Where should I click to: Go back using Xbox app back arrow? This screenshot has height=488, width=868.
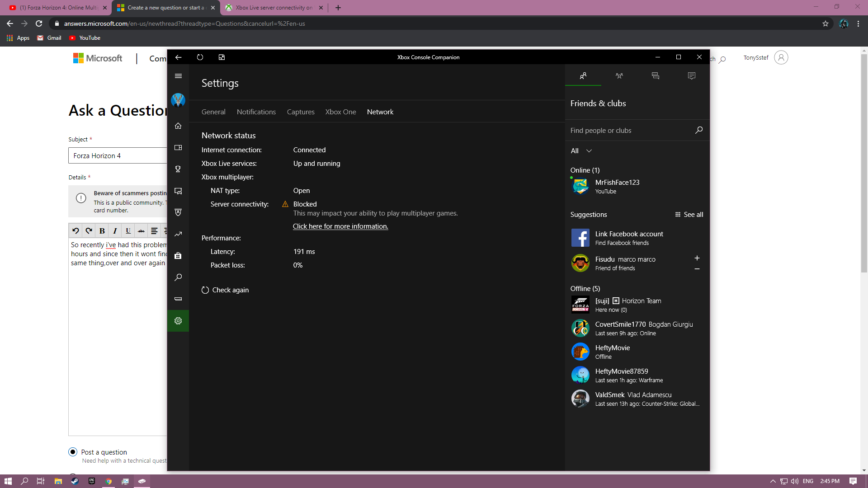click(x=178, y=57)
